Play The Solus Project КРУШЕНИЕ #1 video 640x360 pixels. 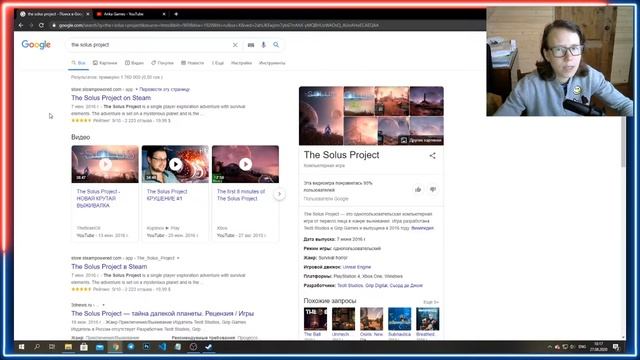point(176,164)
